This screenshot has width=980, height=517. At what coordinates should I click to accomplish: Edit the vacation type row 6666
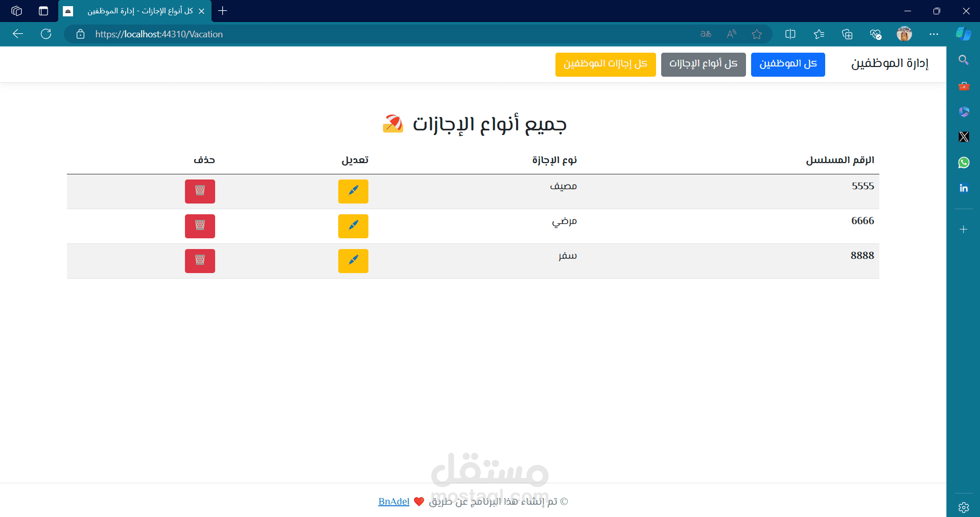[x=353, y=226]
